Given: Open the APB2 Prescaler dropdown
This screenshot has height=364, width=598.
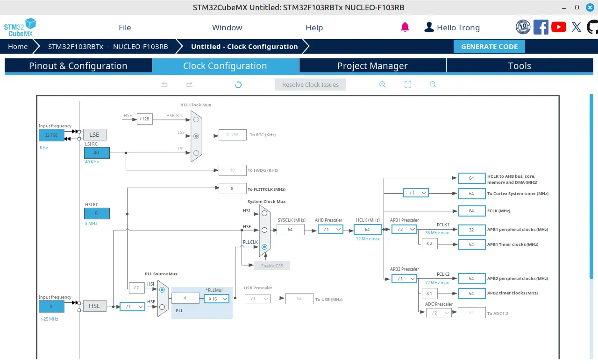Looking at the screenshot, I should 404,279.
